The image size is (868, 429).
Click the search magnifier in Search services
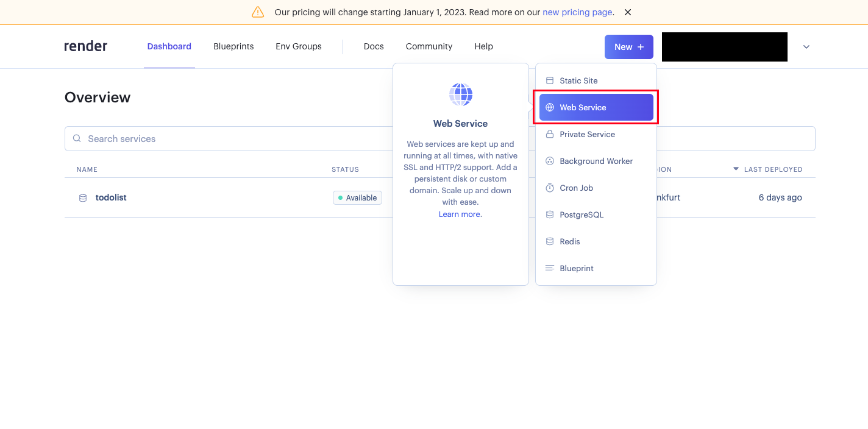pyautogui.click(x=77, y=138)
